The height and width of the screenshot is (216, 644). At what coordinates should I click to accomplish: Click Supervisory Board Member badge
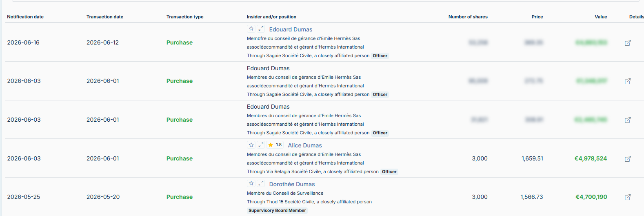click(x=277, y=211)
